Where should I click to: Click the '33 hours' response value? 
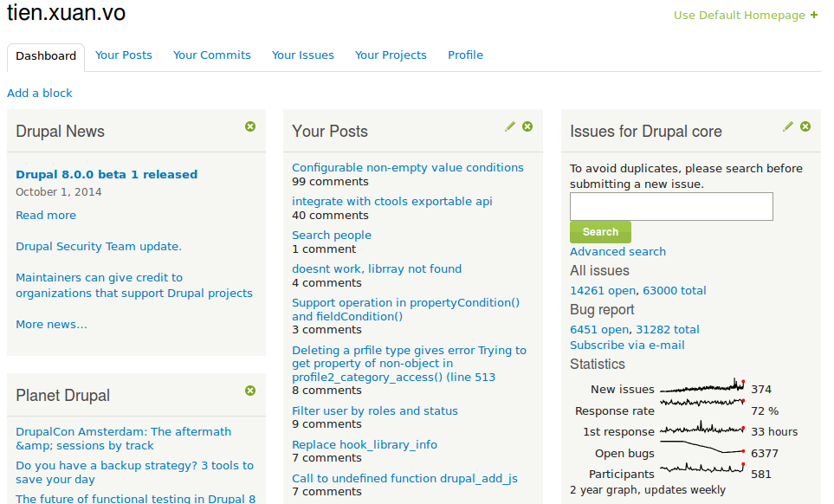pos(774,432)
